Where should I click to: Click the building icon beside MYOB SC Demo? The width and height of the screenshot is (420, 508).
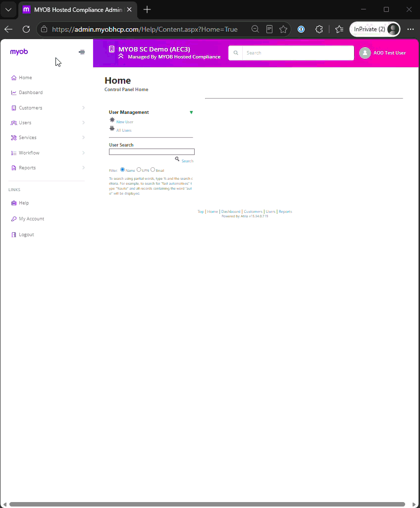(x=111, y=49)
